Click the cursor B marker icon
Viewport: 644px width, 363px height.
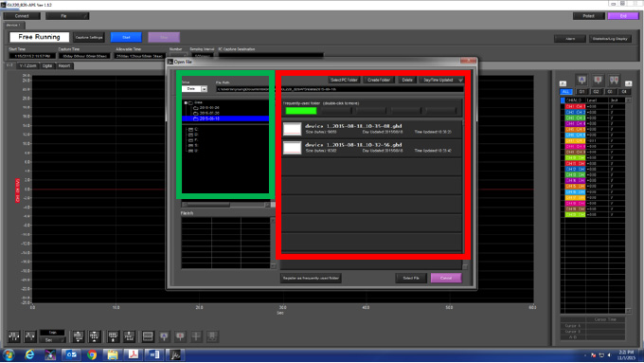[598, 80]
